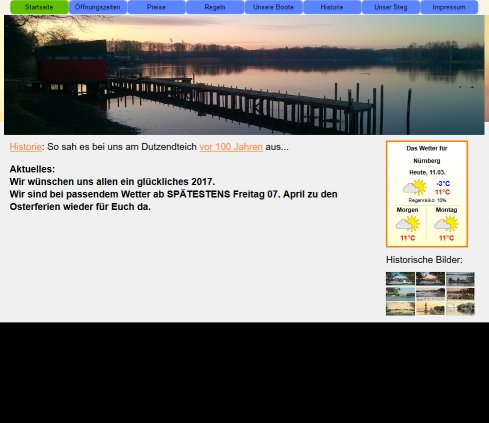Switch to the Historie navigation tab
The height and width of the screenshot is (423, 489).
point(332,7)
